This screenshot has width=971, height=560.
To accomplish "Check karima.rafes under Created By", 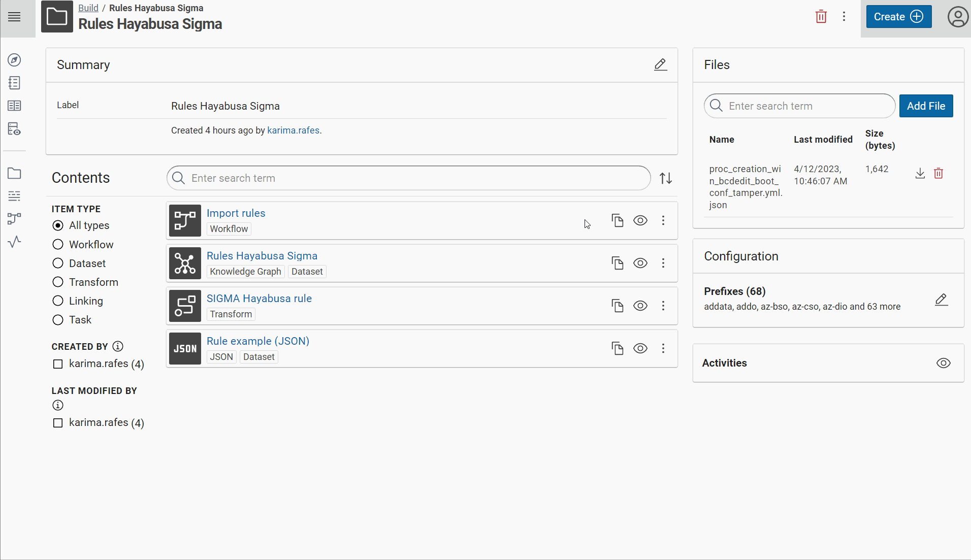I will (58, 364).
